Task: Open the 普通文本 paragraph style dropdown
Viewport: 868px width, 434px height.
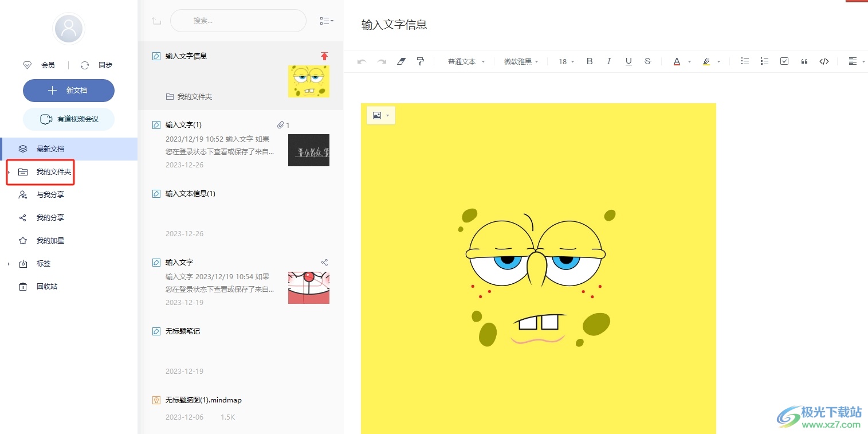Action: point(466,62)
